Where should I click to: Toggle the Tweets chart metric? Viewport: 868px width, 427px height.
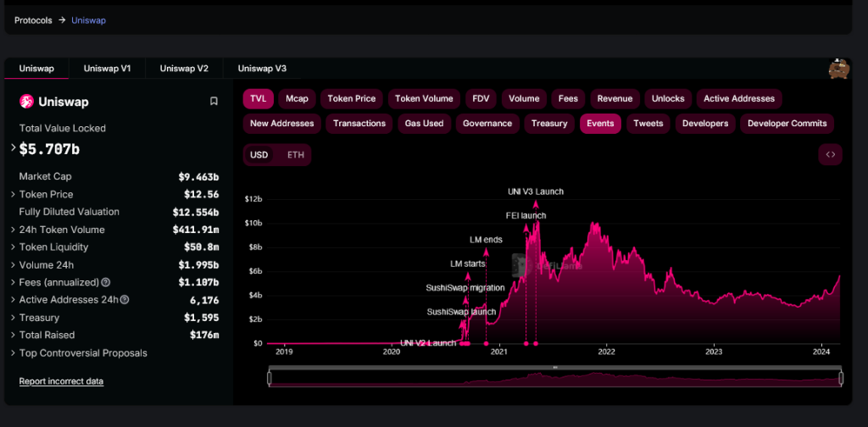point(648,124)
